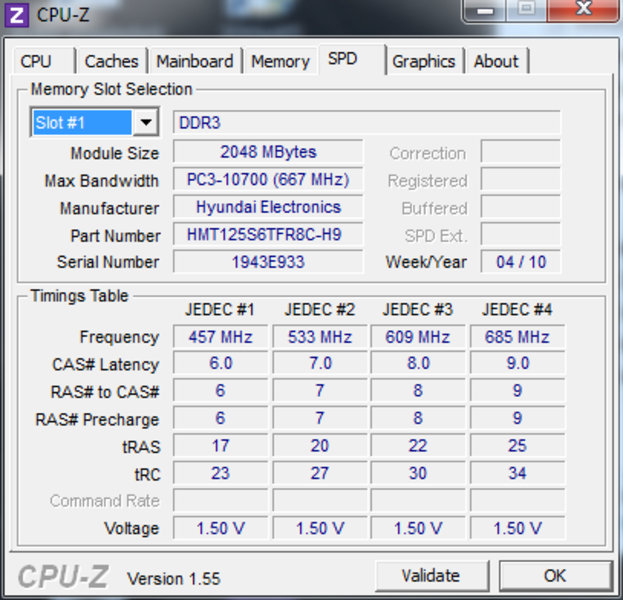Click tRC value 30

pyautogui.click(x=418, y=473)
